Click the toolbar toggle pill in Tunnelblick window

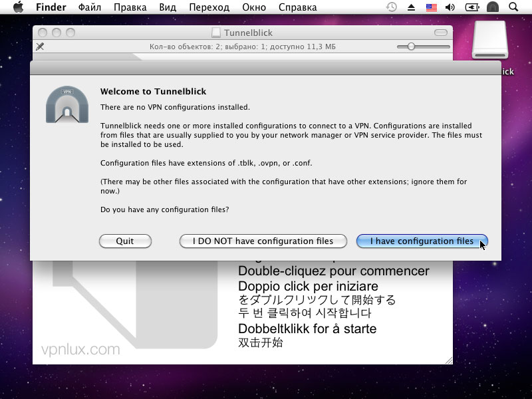[441, 33]
